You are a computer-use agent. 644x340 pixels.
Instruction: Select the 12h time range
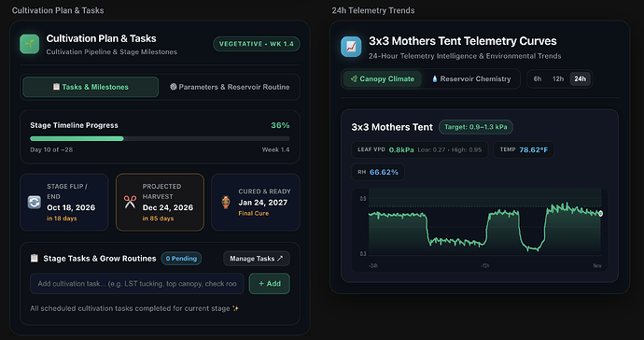558,78
